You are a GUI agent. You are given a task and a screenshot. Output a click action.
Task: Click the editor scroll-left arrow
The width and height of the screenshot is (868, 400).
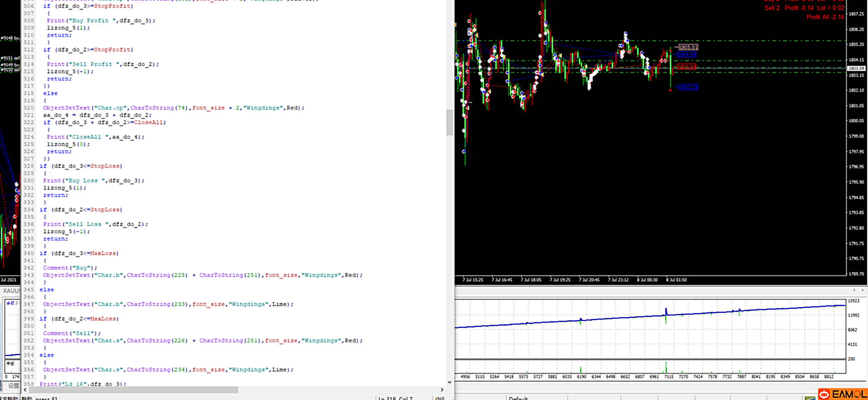[x=25, y=390]
